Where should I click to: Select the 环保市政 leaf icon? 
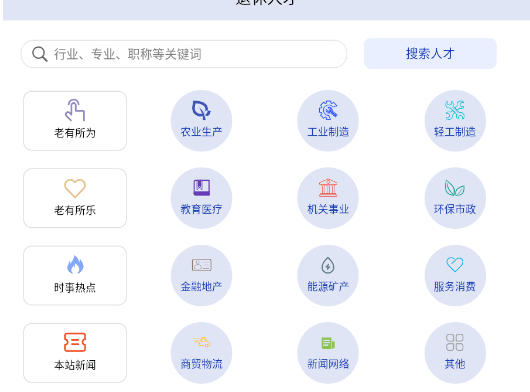pyautogui.click(x=455, y=188)
